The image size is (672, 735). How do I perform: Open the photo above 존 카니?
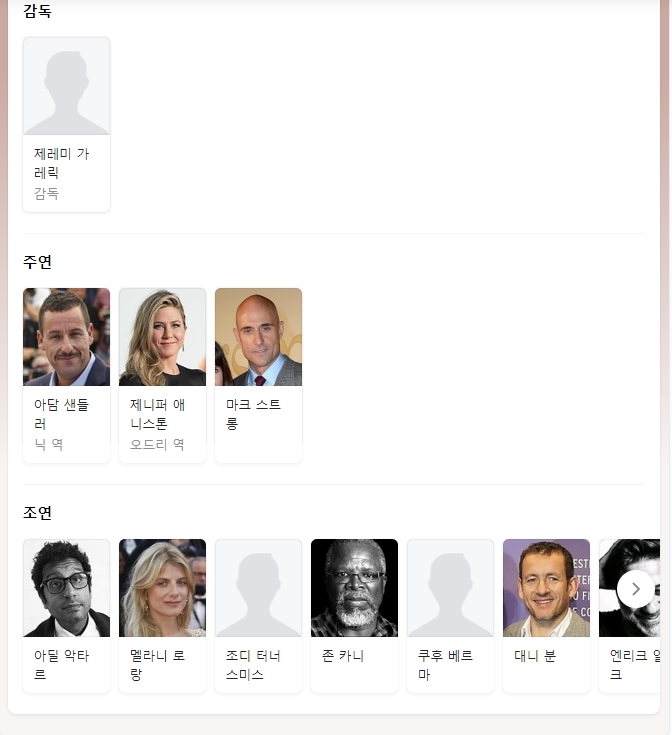[x=354, y=588]
